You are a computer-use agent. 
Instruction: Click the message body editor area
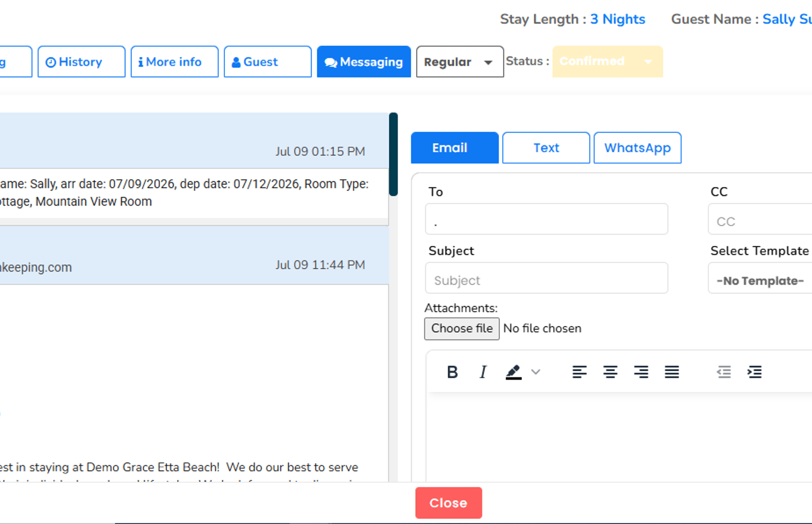click(619, 437)
